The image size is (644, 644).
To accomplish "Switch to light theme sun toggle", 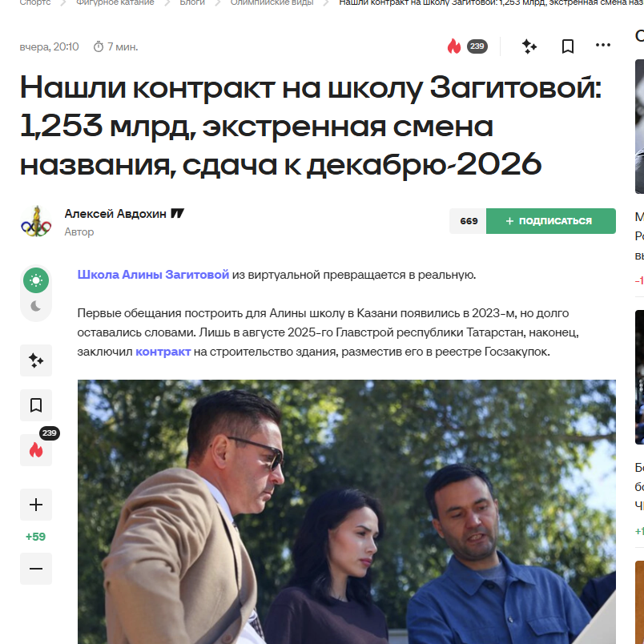I will point(36,280).
